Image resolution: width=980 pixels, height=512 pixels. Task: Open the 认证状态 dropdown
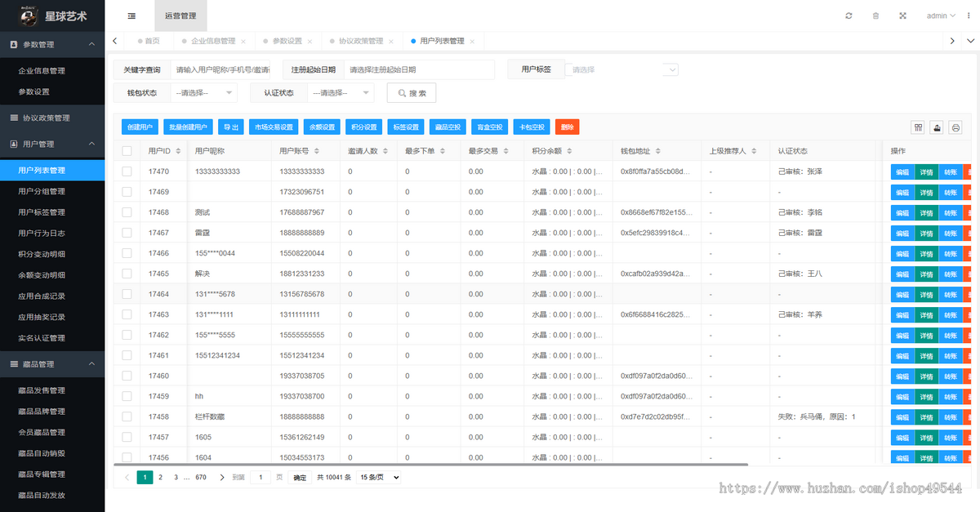click(341, 93)
